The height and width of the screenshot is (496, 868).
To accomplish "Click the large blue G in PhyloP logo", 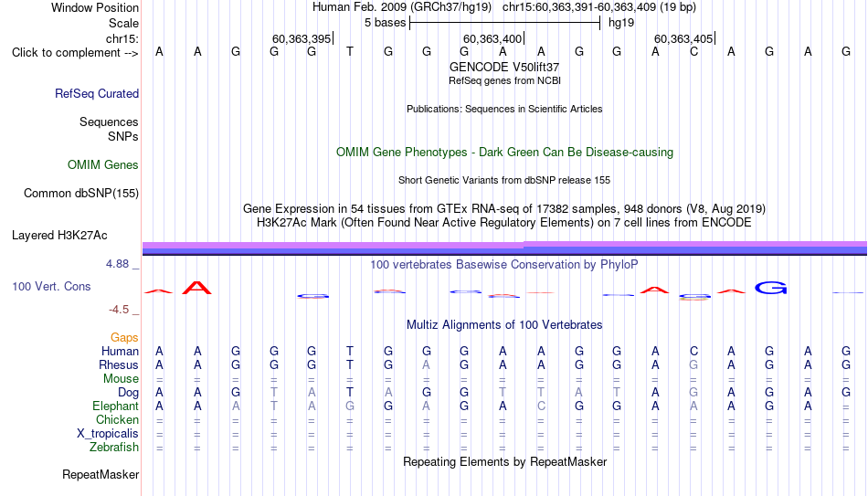I will coord(770,288).
